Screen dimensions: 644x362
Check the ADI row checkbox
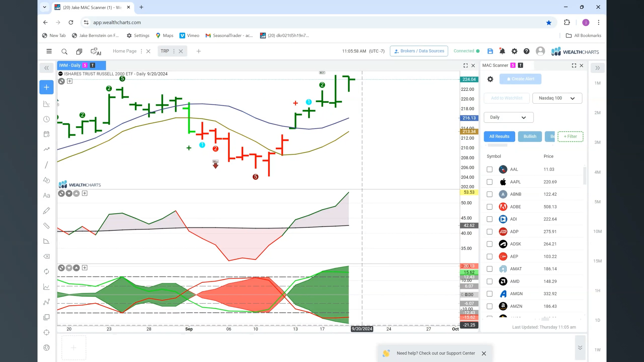point(489,219)
